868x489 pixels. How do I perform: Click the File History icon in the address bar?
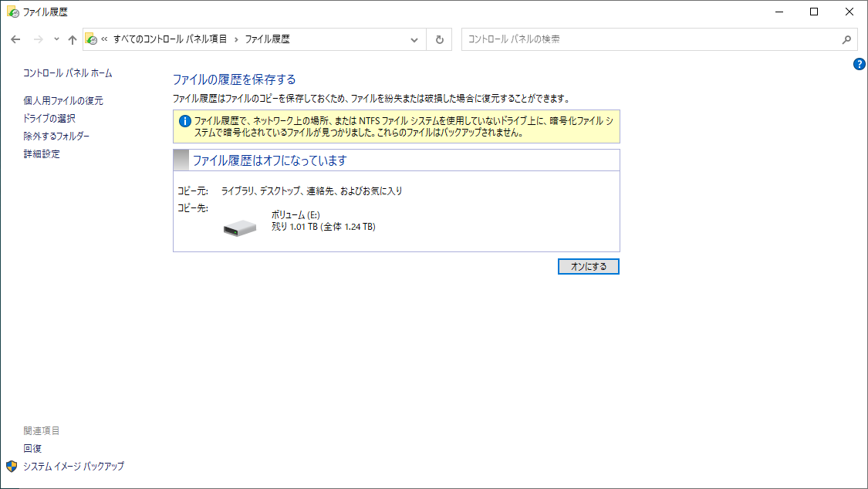(x=93, y=39)
